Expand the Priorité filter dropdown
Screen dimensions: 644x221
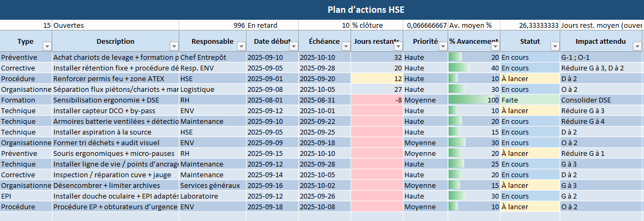tap(442, 46)
